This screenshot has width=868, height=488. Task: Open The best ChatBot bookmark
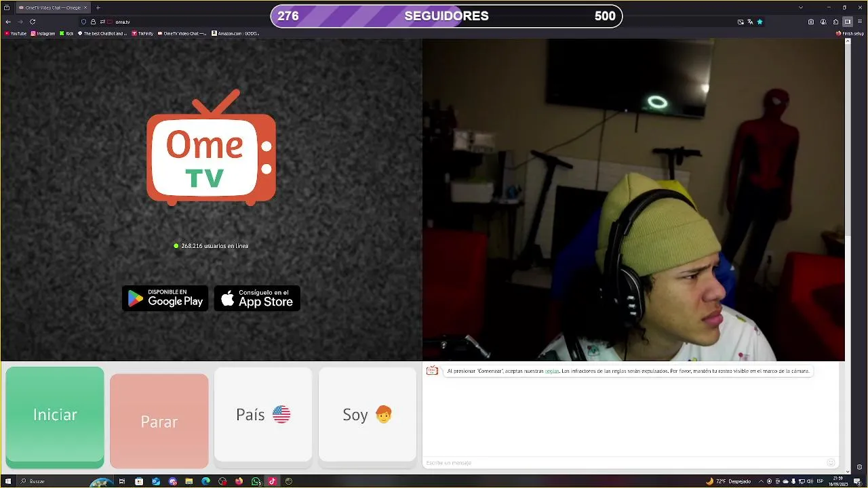[x=102, y=33]
